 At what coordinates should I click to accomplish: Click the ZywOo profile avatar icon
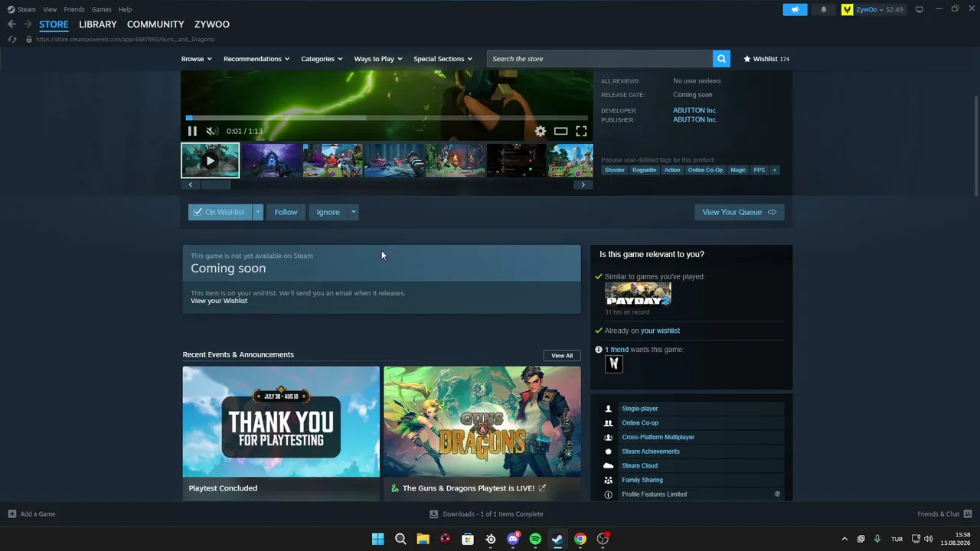click(x=848, y=9)
